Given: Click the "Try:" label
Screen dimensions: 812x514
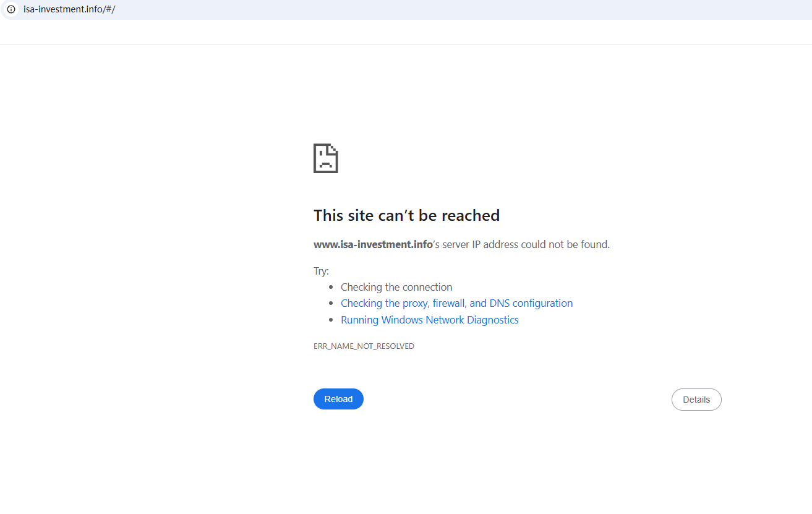Looking at the screenshot, I should tap(321, 271).
